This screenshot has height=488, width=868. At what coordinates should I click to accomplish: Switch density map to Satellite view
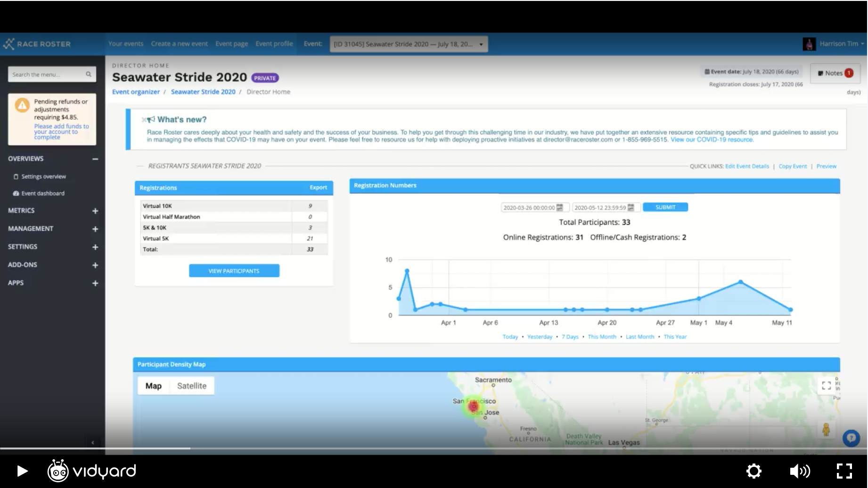(x=191, y=386)
